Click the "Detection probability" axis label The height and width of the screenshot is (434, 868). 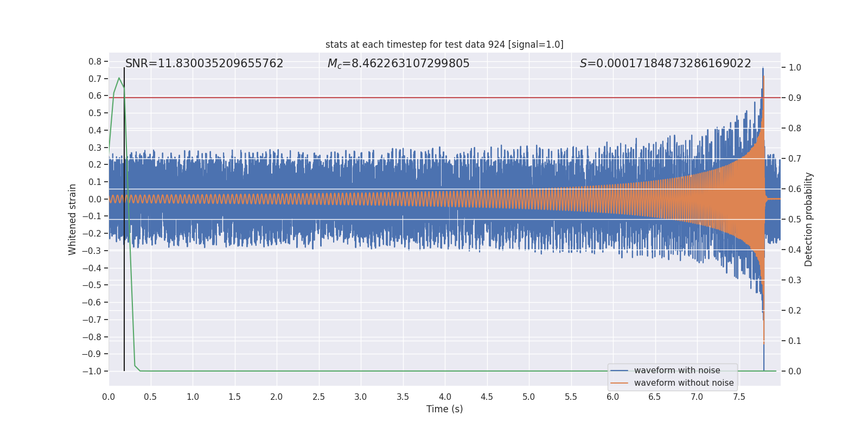(809, 219)
